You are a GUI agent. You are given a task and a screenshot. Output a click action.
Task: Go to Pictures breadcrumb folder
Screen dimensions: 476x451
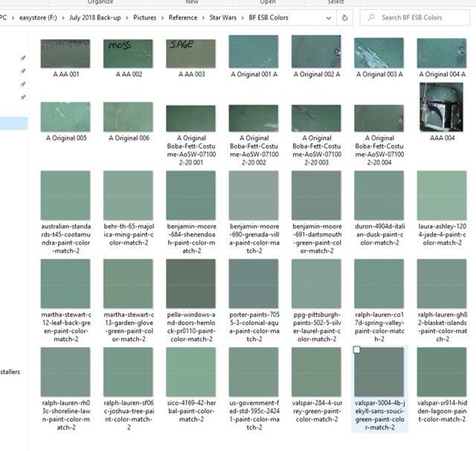pyautogui.click(x=144, y=18)
